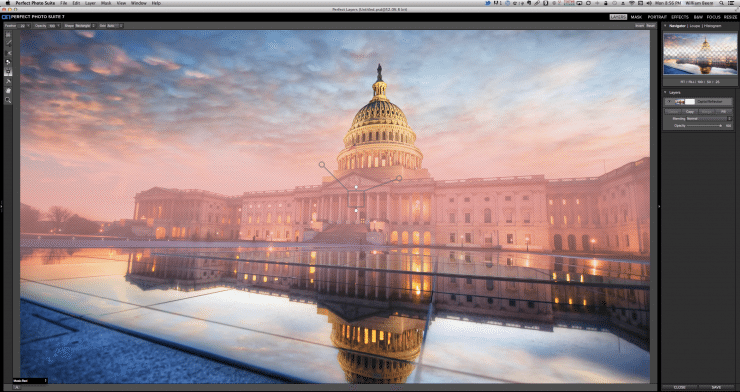Open the Apple menu
This screenshot has width=740, height=392.
[x=8, y=3]
